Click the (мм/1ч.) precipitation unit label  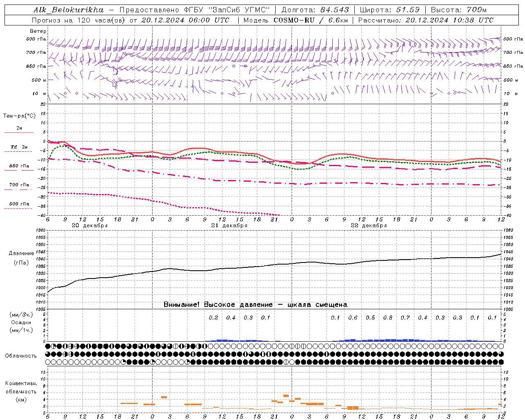tap(21, 331)
